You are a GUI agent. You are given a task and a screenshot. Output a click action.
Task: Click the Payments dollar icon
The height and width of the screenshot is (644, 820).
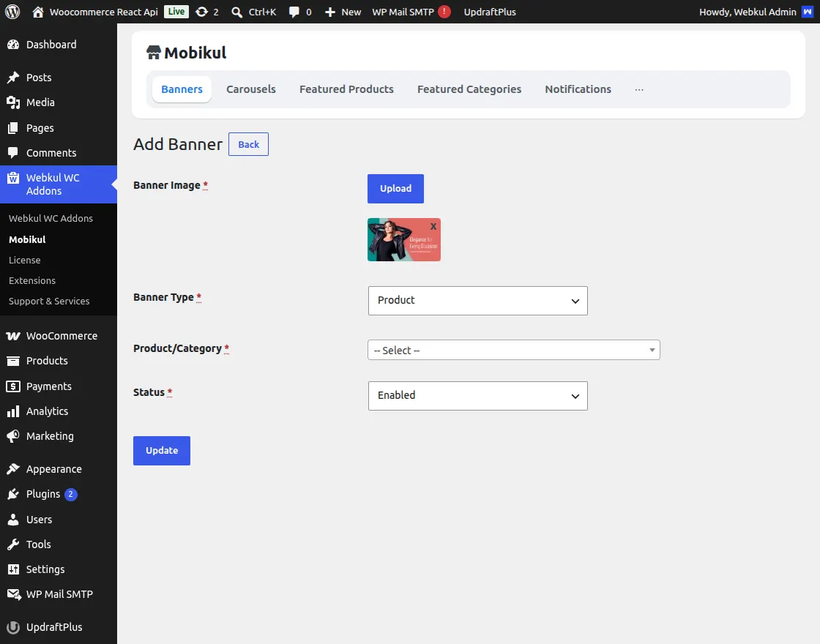(x=13, y=386)
